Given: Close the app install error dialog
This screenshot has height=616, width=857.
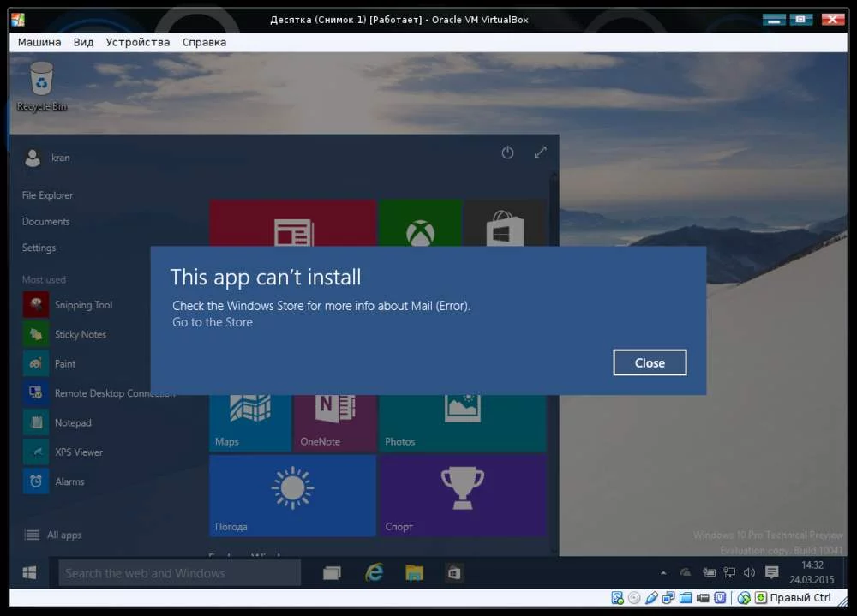Looking at the screenshot, I should (x=650, y=362).
